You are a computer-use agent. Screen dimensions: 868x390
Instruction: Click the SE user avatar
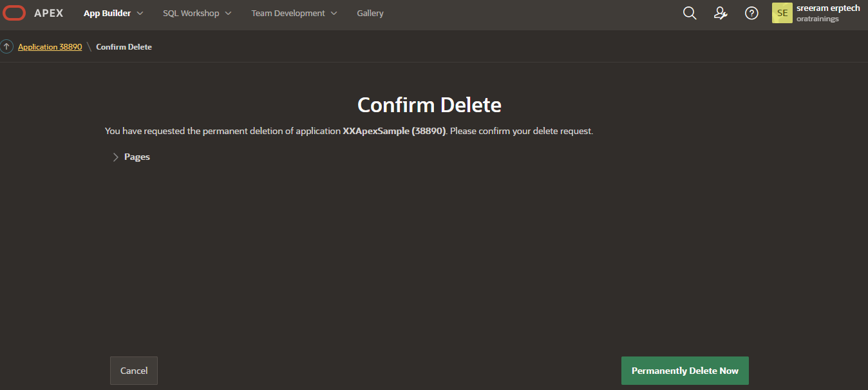coord(782,14)
